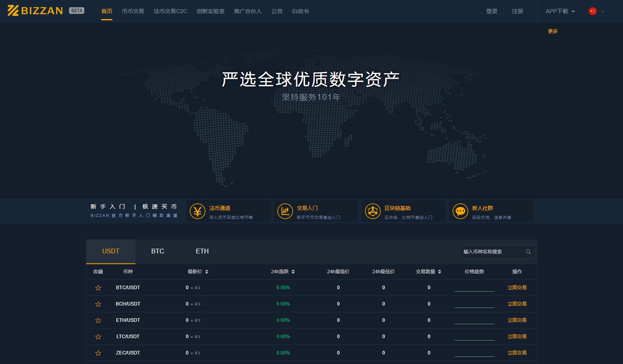Favorite the ZEC/USDT pair star
This screenshot has height=364, width=623.
coord(98,353)
